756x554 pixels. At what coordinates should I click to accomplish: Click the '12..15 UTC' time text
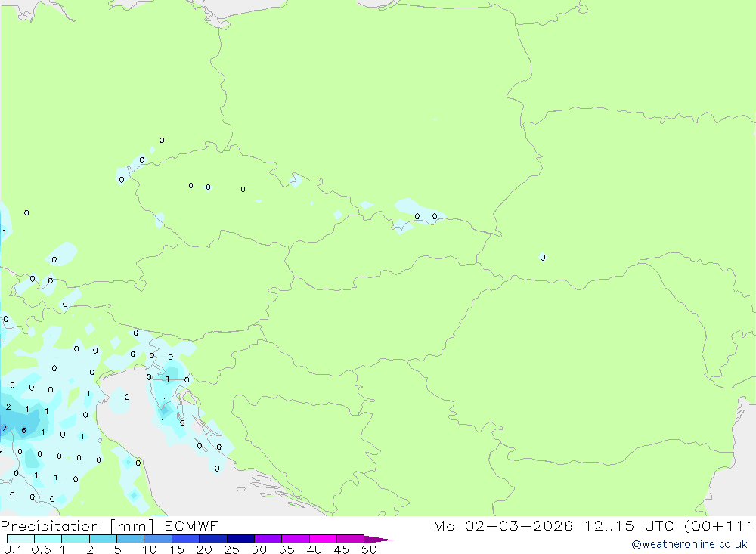[x=629, y=525]
